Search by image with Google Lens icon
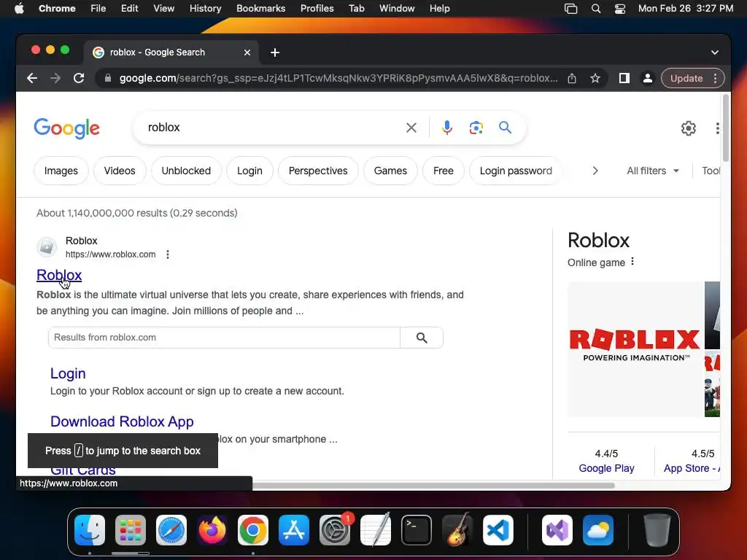747x560 pixels. pyautogui.click(x=476, y=128)
